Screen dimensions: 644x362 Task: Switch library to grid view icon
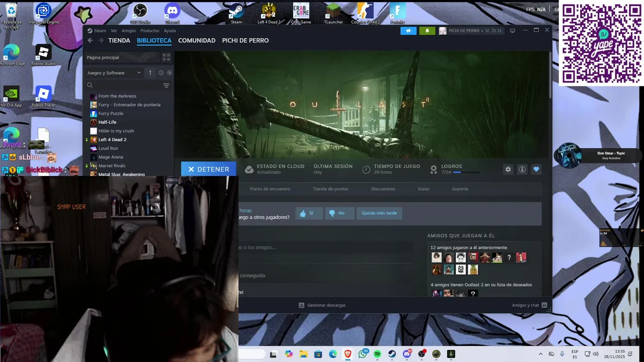(x=166, y=57)
